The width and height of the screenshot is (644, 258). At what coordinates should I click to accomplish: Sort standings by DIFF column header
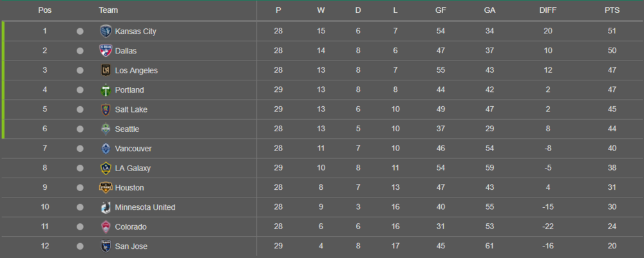coord(548,11)
